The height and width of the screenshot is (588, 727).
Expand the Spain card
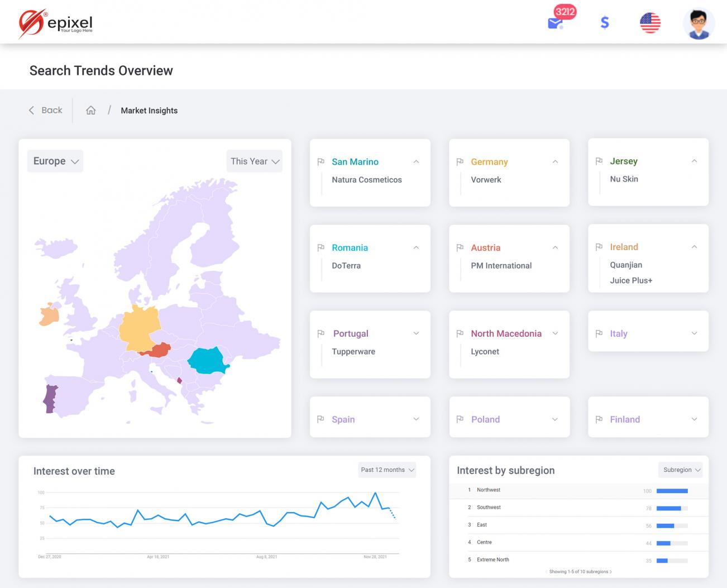416,419
